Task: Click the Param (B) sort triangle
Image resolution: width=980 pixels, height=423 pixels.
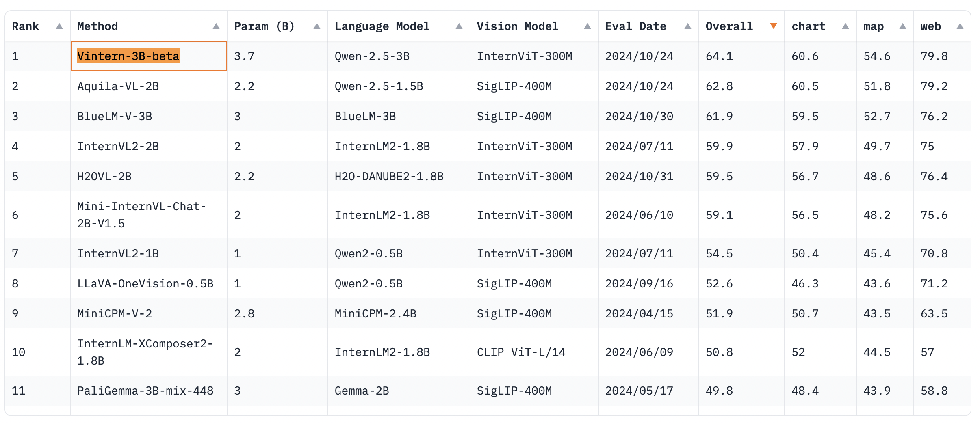Action: point(317,26)
